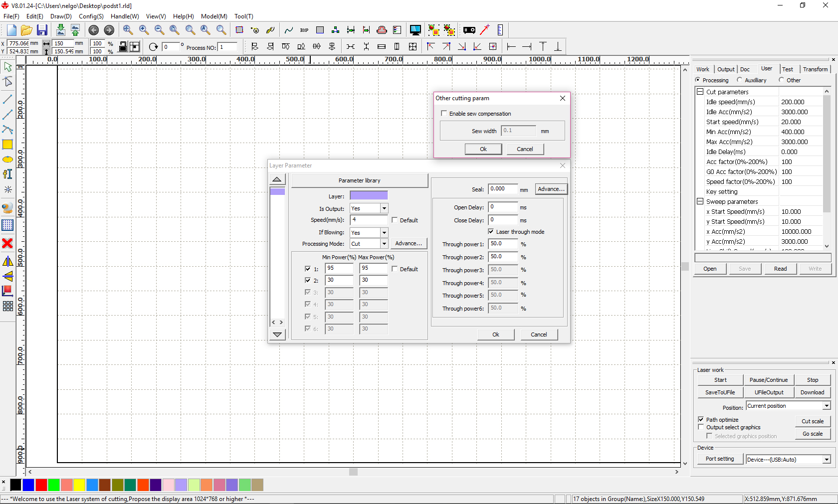Choose the arrow selection tool

7,67
